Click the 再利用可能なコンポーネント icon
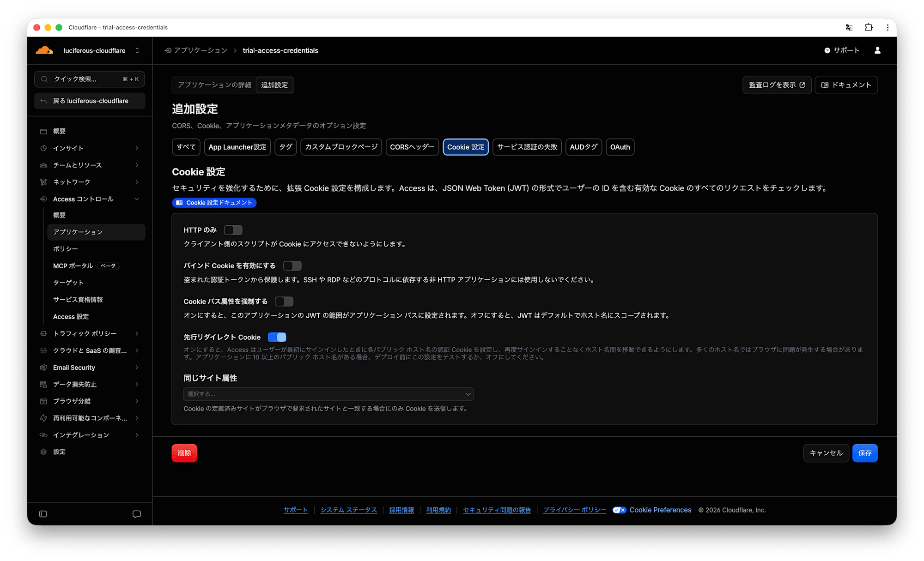 point(43,418)
